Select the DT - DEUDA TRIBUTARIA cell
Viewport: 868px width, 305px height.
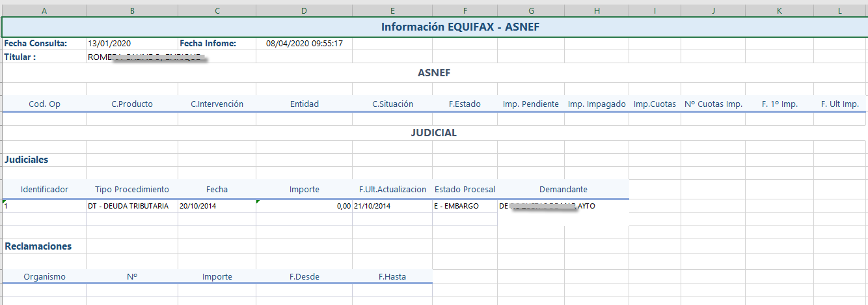(x=128, y=206)
